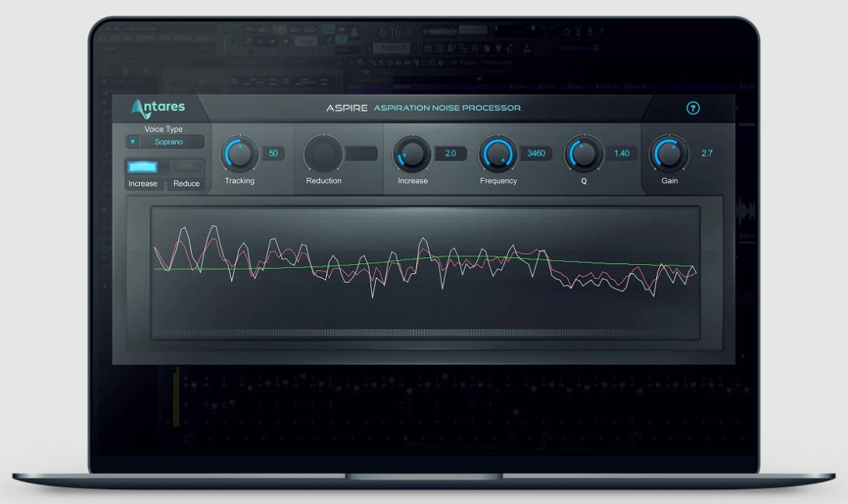
Task: Select the Increase value field showing 2.0
Action: pos(450,154)
